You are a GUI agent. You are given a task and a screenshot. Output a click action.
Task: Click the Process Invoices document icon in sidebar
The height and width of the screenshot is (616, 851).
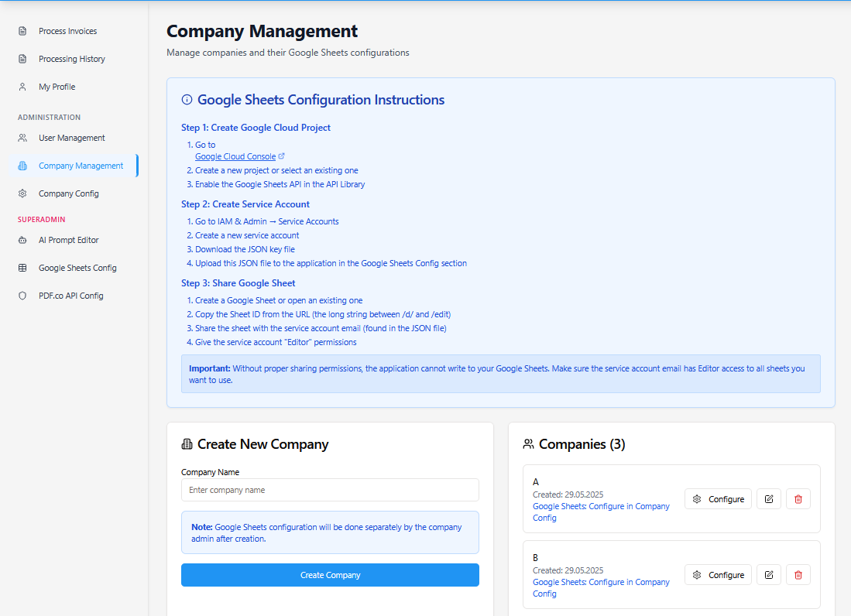click(22, 32)
